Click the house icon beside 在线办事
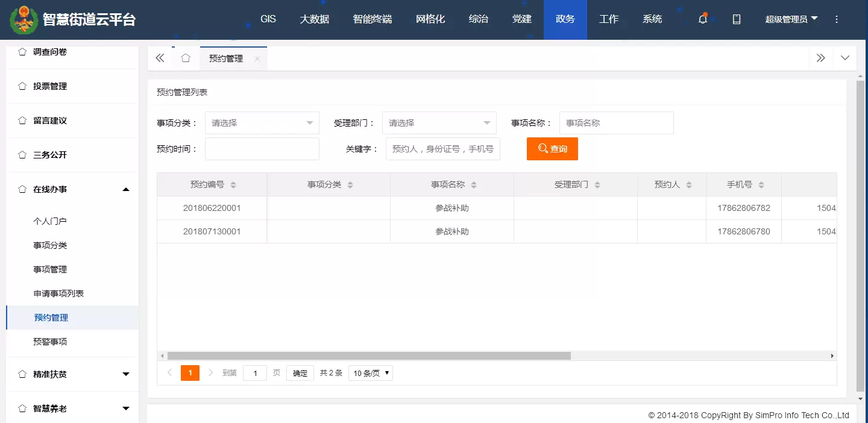 pyautogui.click(x=23, y=189)
